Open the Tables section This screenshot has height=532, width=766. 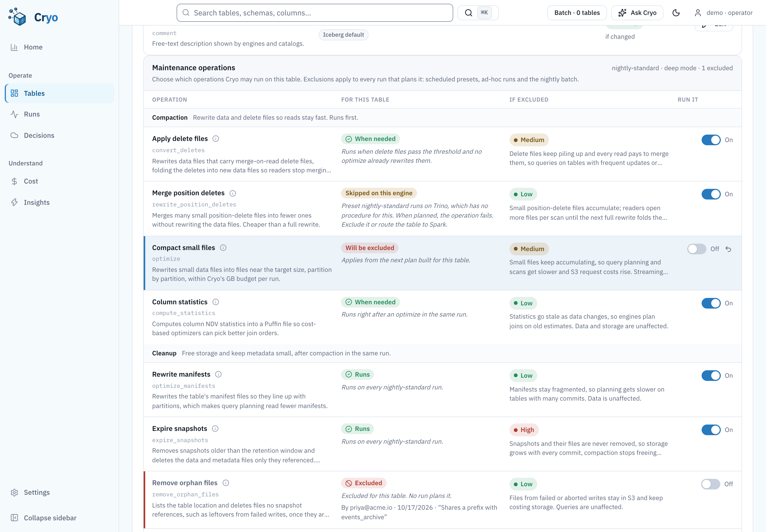pos(59,93)
